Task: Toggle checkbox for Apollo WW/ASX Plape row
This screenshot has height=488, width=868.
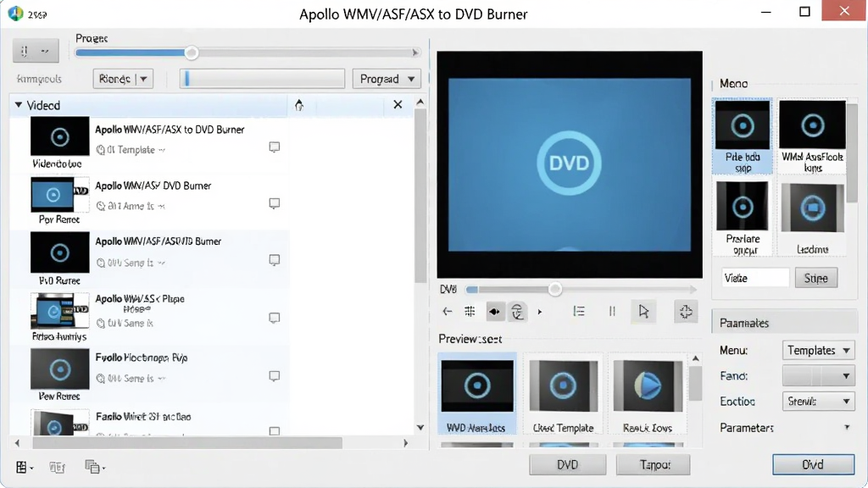Action: click(274, 319)
